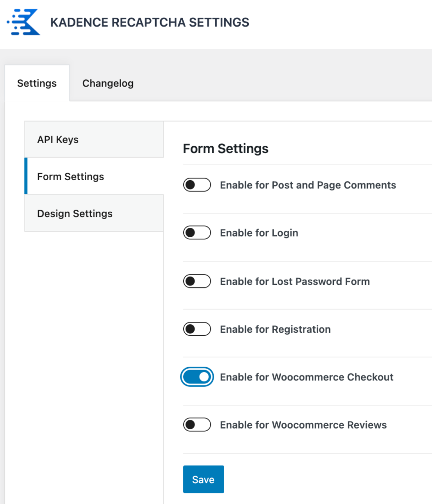Screen dimensions: 432x504
Task: Turn off the Woocommerce Checkout switch
Action: pyautogui.click(x=197, y=377)
